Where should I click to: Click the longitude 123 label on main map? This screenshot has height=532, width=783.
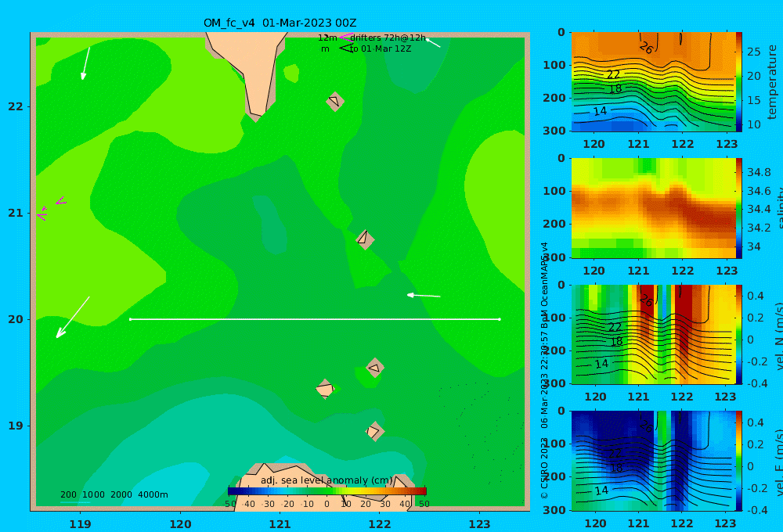480,524
